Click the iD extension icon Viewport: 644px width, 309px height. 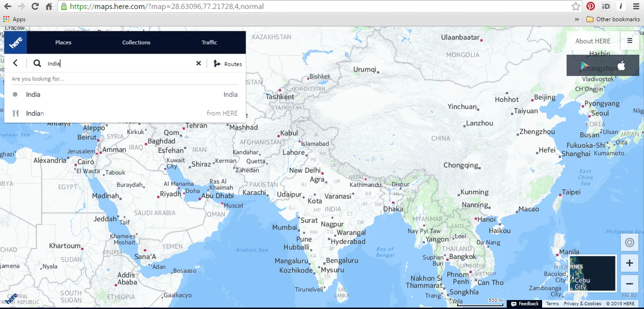tap(606, 6)
